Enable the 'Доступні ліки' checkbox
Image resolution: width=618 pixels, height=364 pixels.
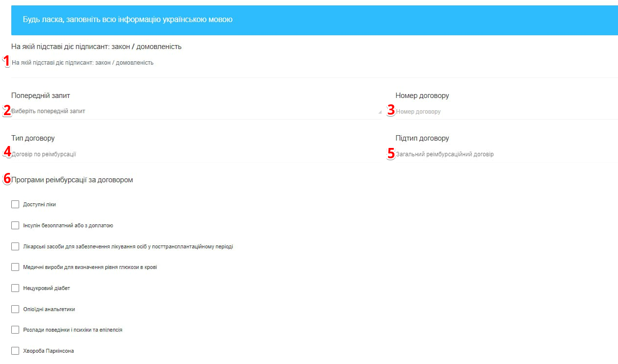point(15,204)
